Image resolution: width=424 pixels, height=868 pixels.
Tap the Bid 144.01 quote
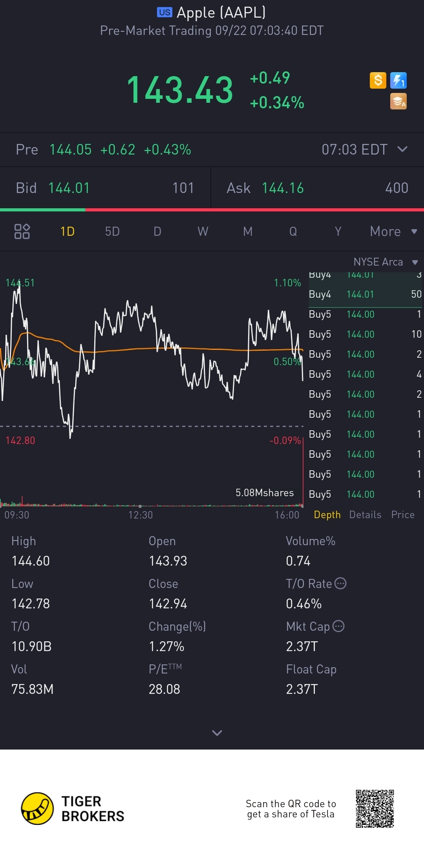click(x=105, y=188)
